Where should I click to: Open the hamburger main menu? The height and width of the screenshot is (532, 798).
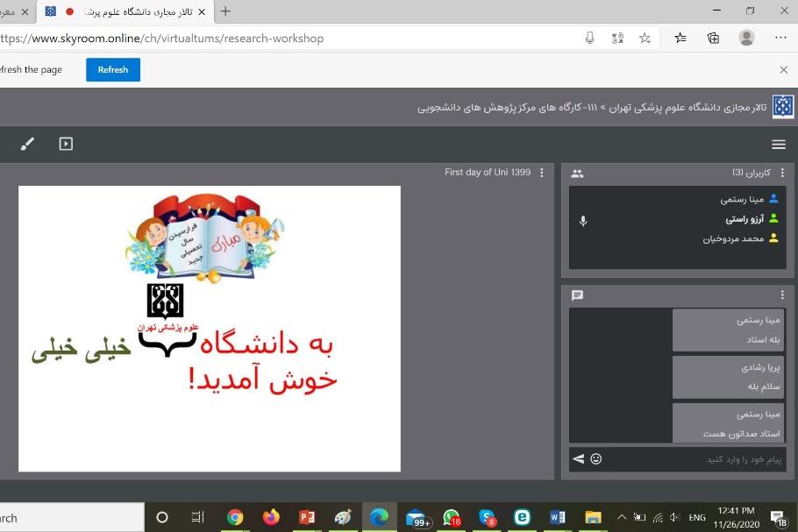pyautogui.click(x=779, y=145)
